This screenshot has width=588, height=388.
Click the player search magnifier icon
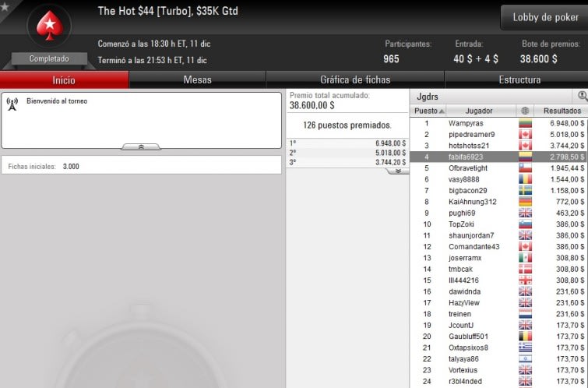tap(583, 96)
